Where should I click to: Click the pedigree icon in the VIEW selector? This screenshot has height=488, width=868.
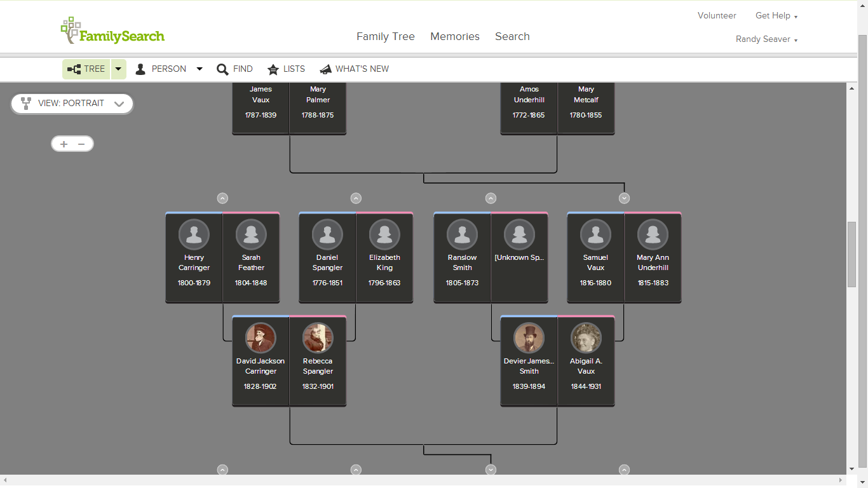coord(25,103)
